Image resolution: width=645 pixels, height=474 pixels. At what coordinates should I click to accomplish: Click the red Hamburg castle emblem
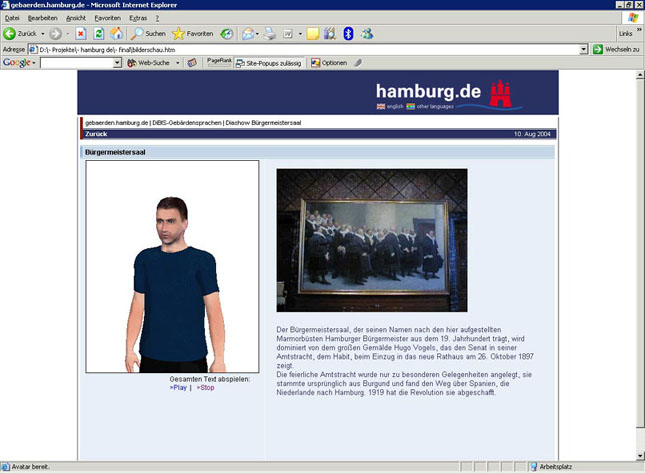(500, 93)
